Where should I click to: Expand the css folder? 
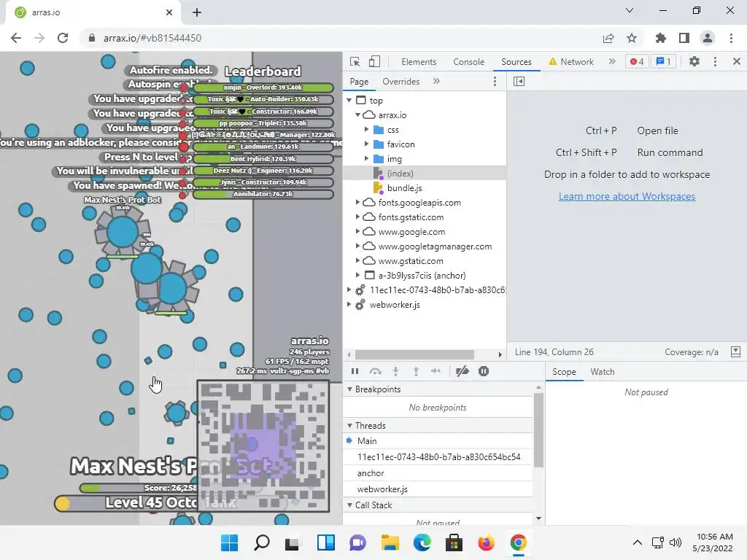pos(366,130)
